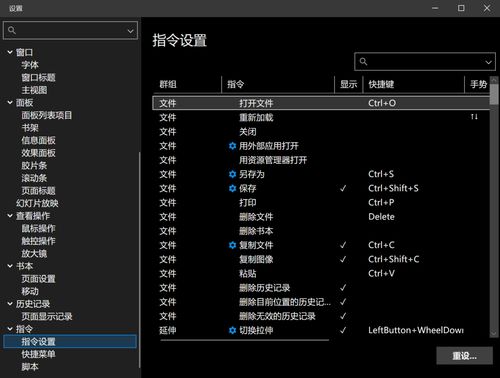Select the 用资源管理器打开 command row
This screenshot has height=378, width=500.
[321, 160]
